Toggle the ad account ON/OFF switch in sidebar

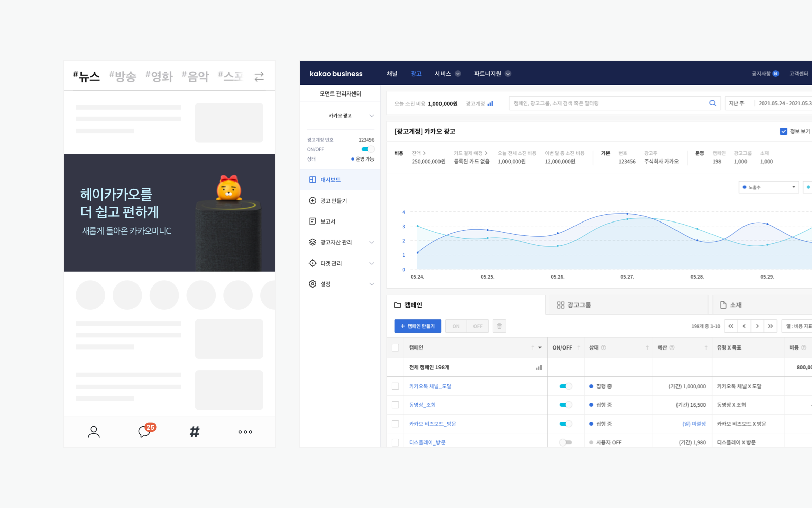pos(368,149)
